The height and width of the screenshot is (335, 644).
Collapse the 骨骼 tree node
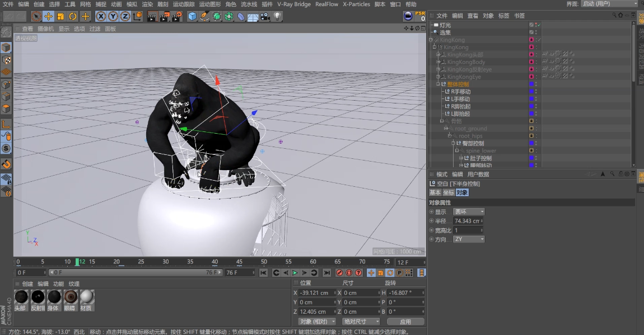click(x=441, y=121)
